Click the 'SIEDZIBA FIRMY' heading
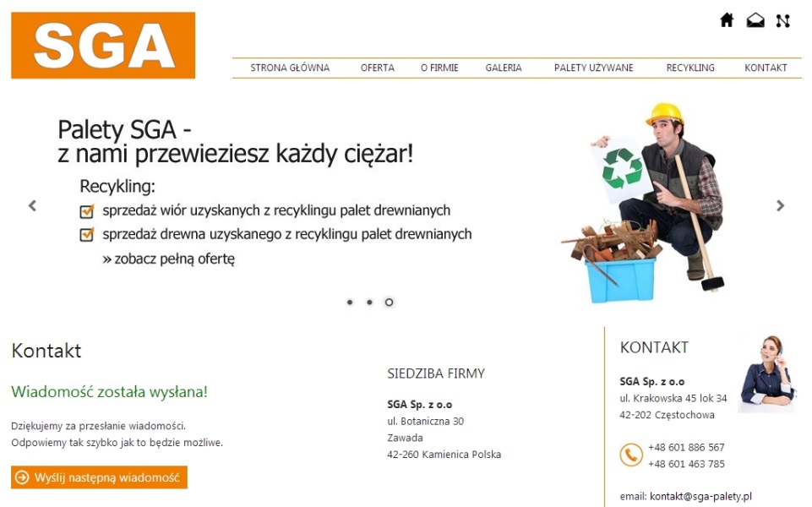Viewport: 812px width, 507px height. click(x=436, y=373)
